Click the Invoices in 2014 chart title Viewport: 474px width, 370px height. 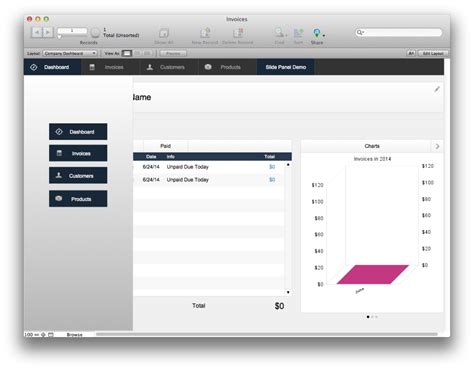pyautogui.click(x=372, y=159)
